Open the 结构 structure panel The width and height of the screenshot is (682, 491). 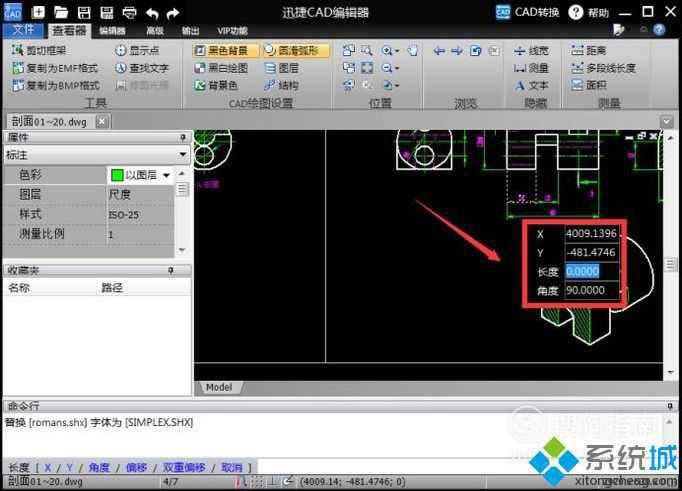(x=281, y=86)
